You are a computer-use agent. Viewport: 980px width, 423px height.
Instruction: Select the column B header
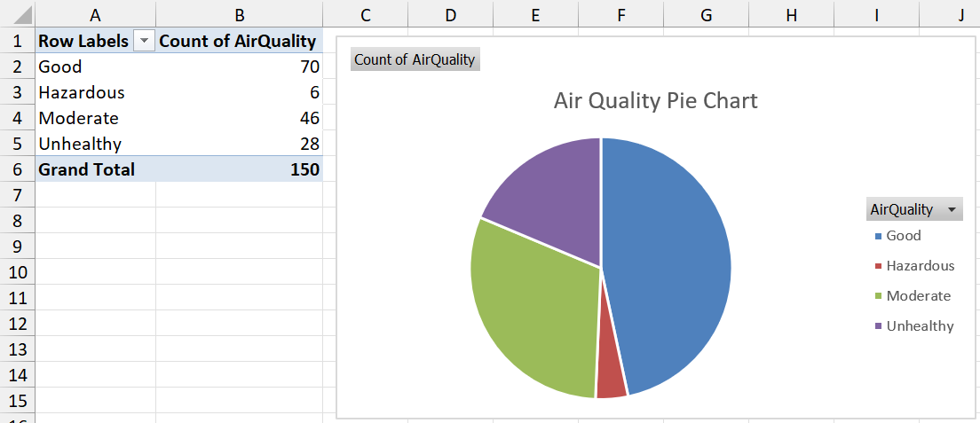point(239,14)
